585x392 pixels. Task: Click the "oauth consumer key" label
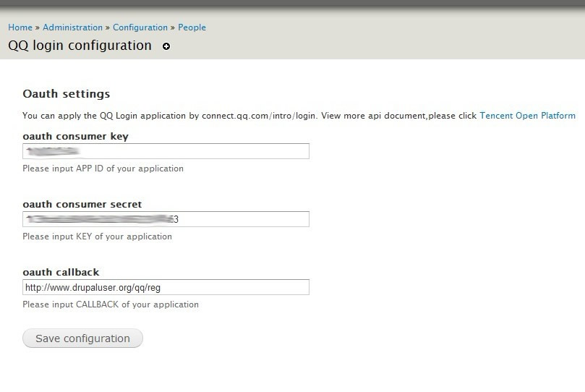click(x=75, y=136)
